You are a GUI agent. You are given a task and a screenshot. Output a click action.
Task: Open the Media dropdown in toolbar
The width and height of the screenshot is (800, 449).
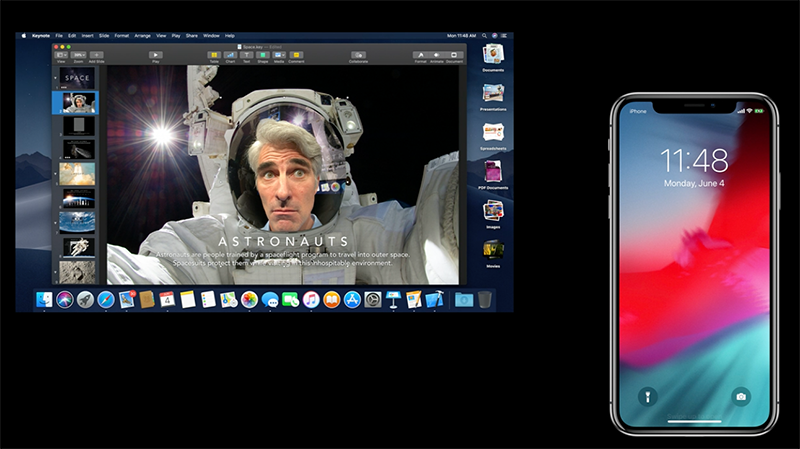279,55
